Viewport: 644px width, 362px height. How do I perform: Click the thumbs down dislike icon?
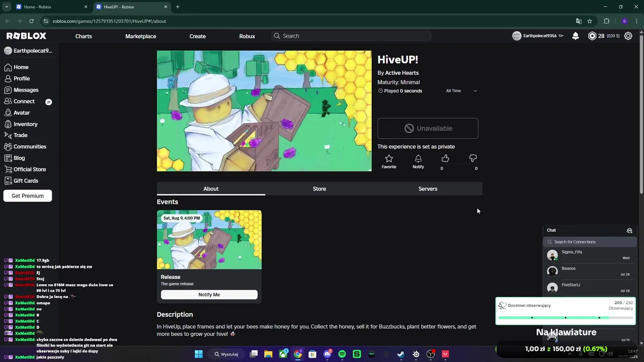(473, 158)
